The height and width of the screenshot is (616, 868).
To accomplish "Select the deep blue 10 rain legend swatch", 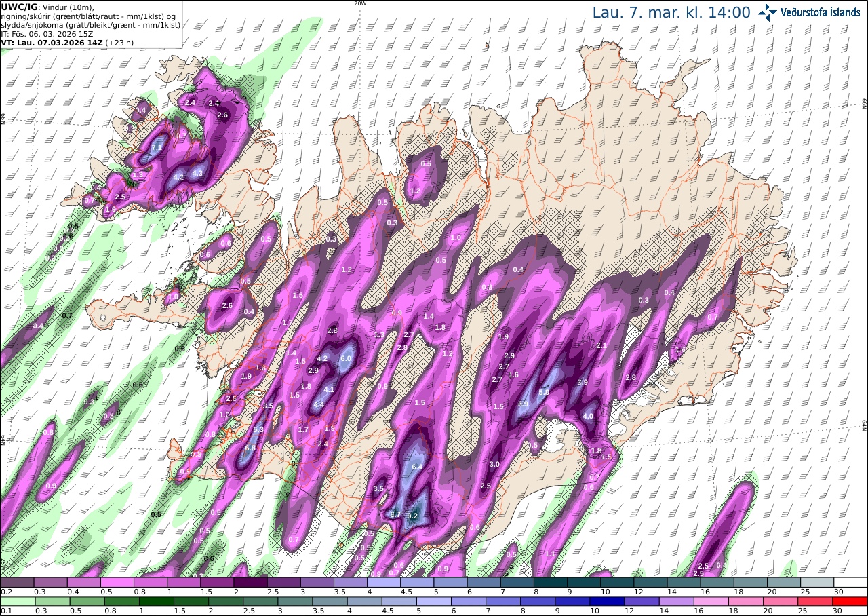I will [x=607, y=601].
